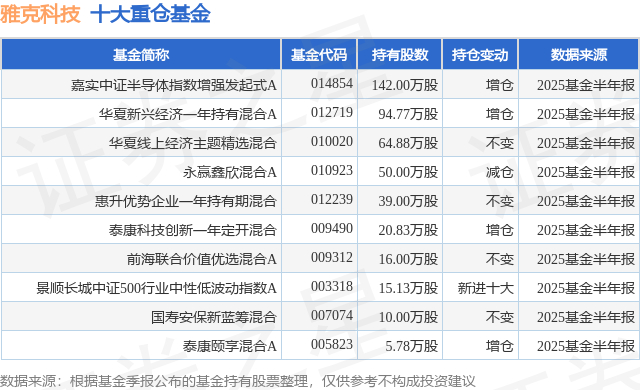
Task: Click the 142.00万股 holdings value
Action: click(x=405, y=85)
